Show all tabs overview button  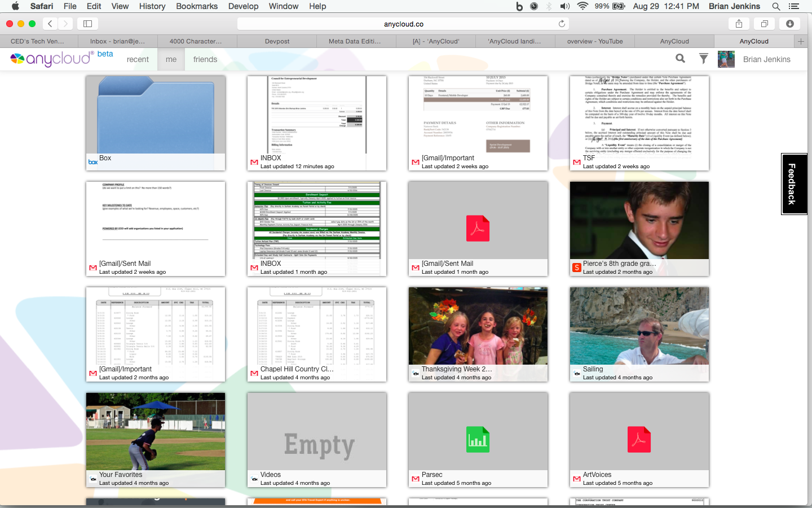[x=765, y=24]
